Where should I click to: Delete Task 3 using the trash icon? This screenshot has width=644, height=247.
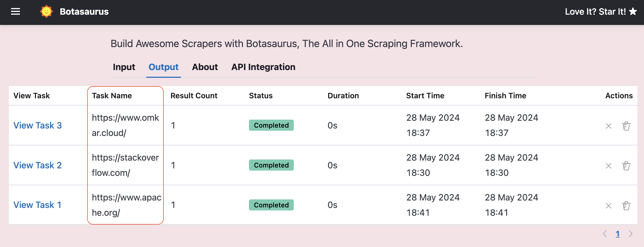(626, 126)
